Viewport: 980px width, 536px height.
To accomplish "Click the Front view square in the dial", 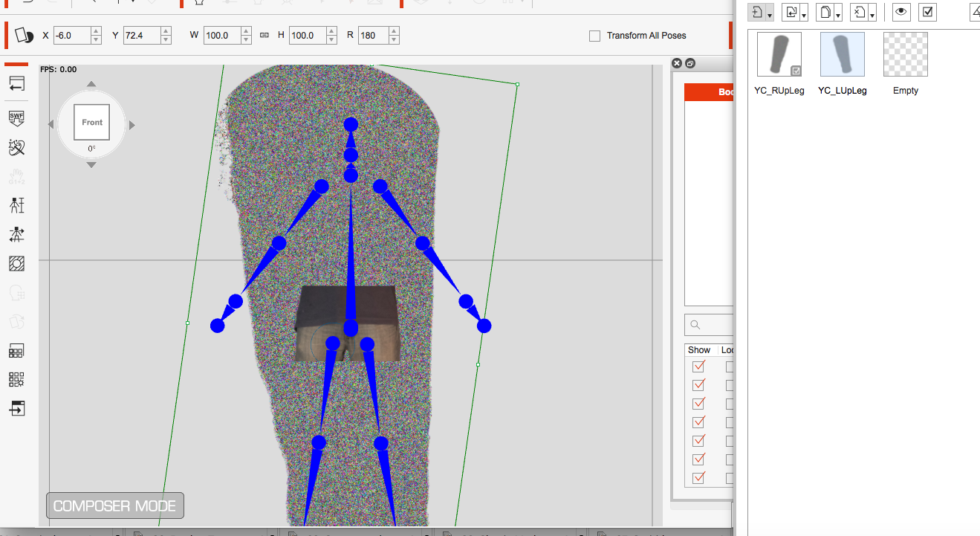I will click(92, 123).
